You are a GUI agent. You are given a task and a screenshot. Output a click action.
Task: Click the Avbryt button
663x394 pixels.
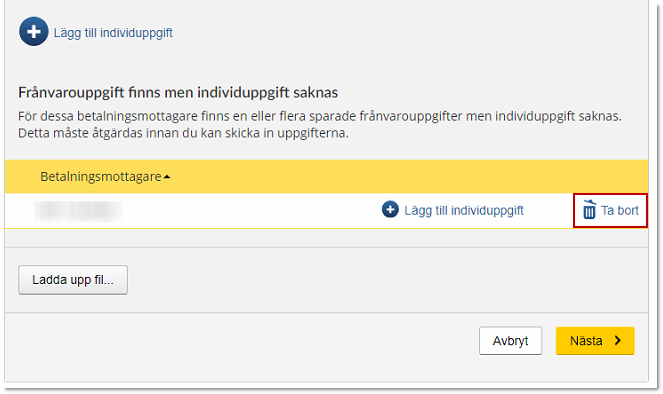click(510, 341)
